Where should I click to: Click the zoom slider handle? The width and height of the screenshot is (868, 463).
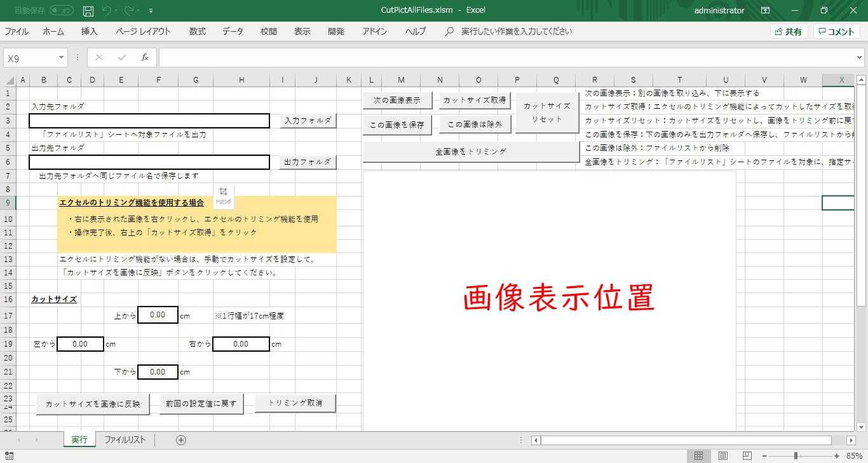coord(796,455)
